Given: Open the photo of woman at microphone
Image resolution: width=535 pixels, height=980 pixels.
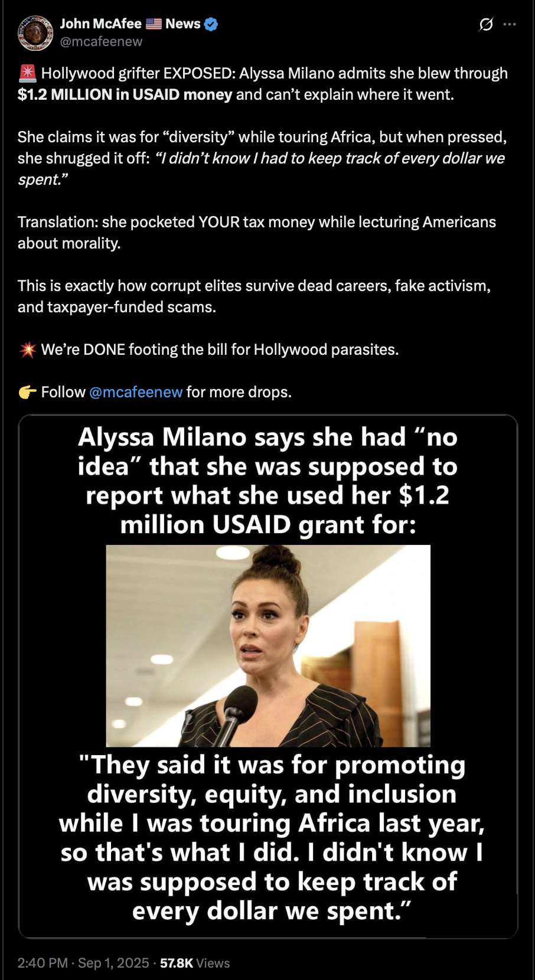Looking at the screenshot, I should [268, 646].
